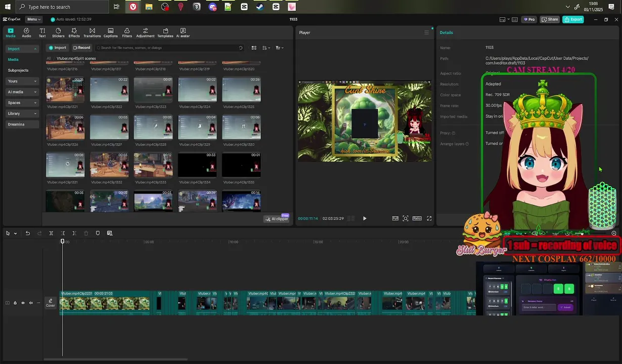Click the Split tool in timeline toolbar
Screen dimensions: 622x364
pyautogui.click(x=51, y=233)
